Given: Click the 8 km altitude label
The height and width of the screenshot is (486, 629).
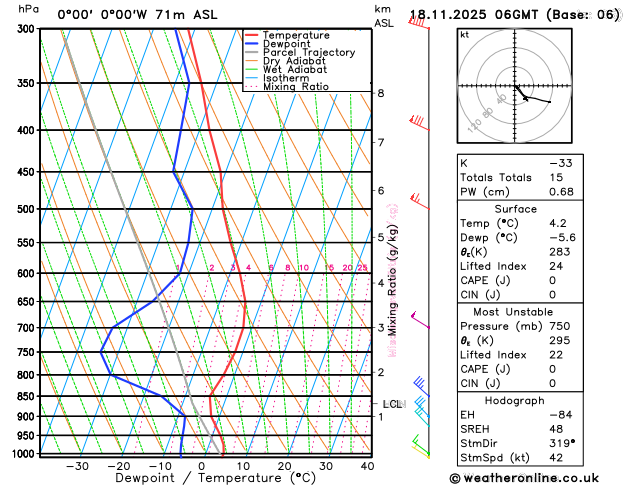Looking at the screenshot, I should [381, 93].
